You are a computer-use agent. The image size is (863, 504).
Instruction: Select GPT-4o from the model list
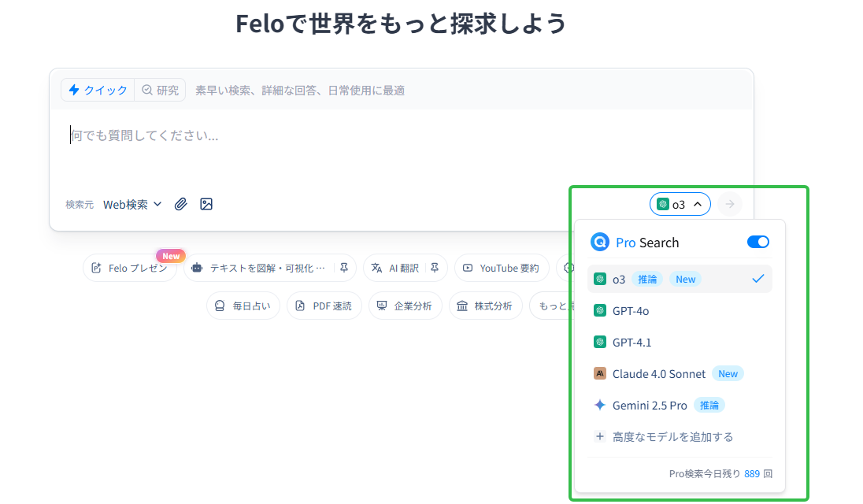coord(680,311)
